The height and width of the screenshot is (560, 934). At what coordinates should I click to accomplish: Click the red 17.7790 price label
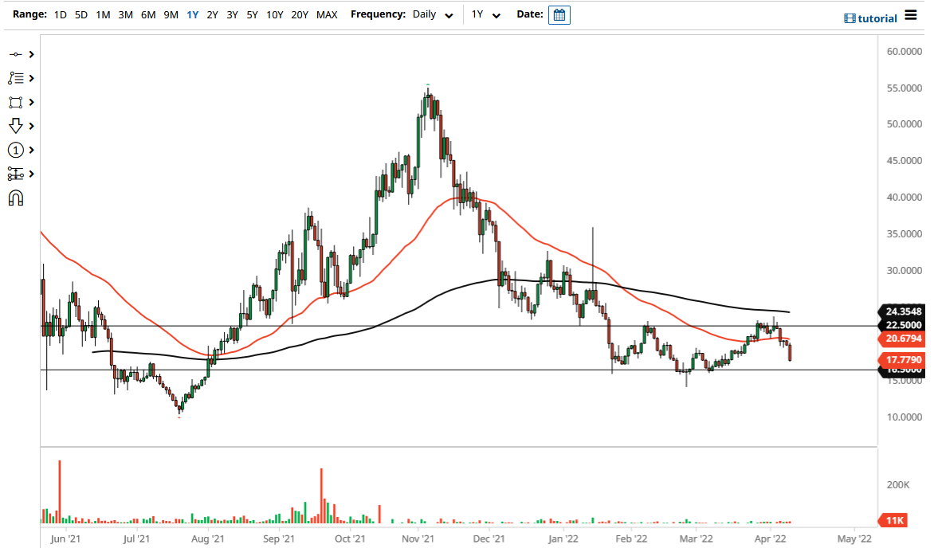903,360
